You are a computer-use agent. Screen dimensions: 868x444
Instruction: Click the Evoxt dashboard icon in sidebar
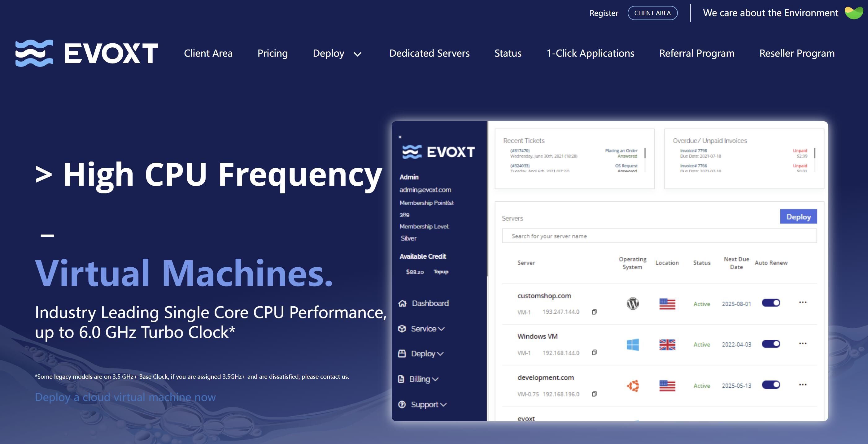[402, 302]
